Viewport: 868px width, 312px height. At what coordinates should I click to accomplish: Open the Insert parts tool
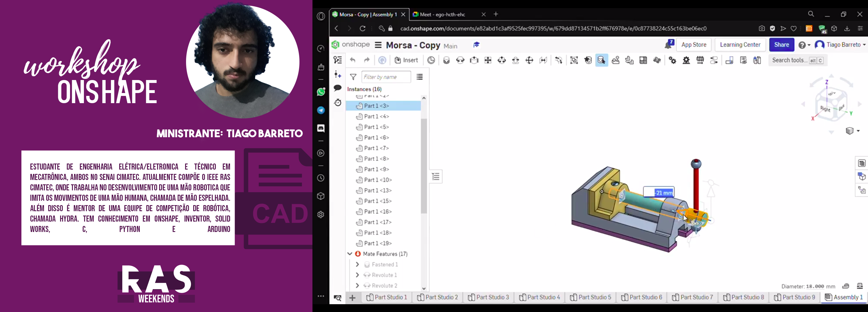pyautogui.click(x=407, y=60)
